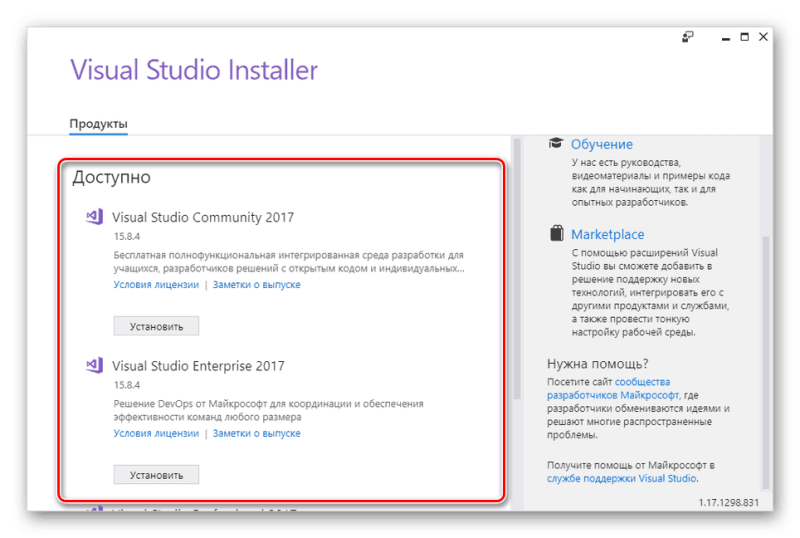800x538 pixels.
Task: Open Заметки о выпуске for Enterprise 2017
Action: coord(257,433)
